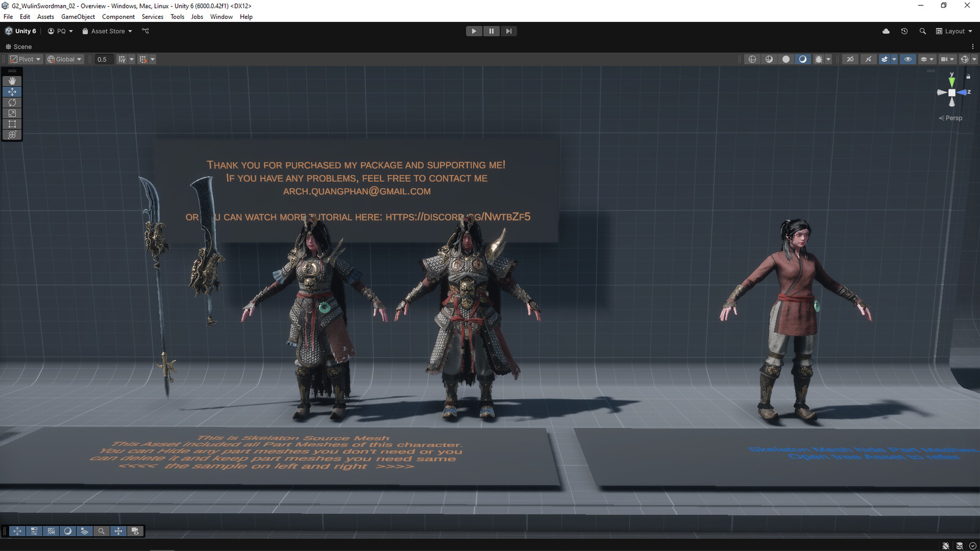Screen dimensions: 980x551
Task: Open Unity Cloud services icon
Action: click(886, 31)
